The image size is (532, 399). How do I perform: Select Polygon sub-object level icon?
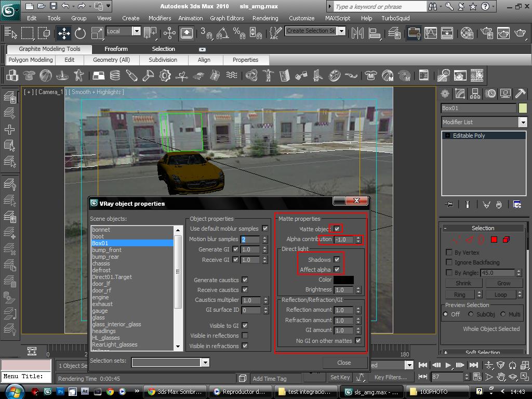point(494,240)
